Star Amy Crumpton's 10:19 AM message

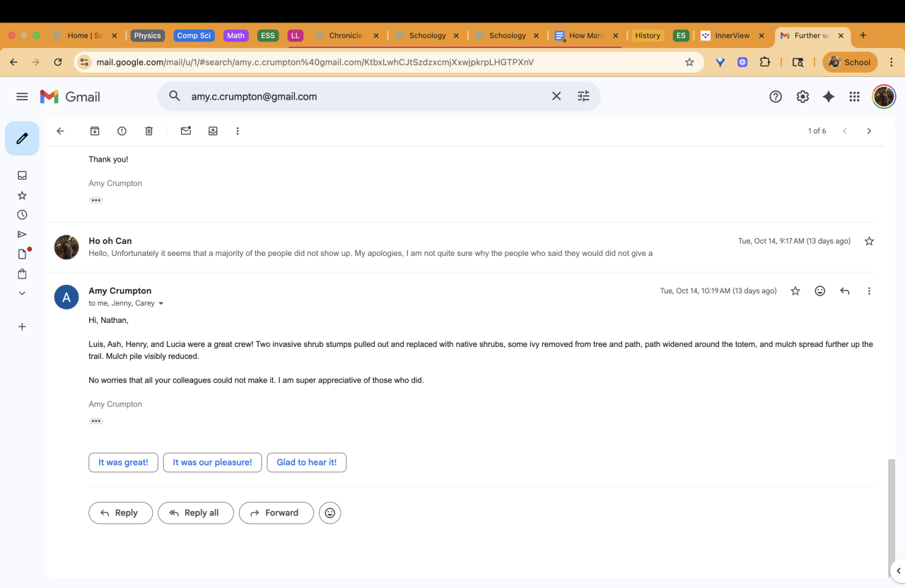pyautogui.click(x=795, y=290)
